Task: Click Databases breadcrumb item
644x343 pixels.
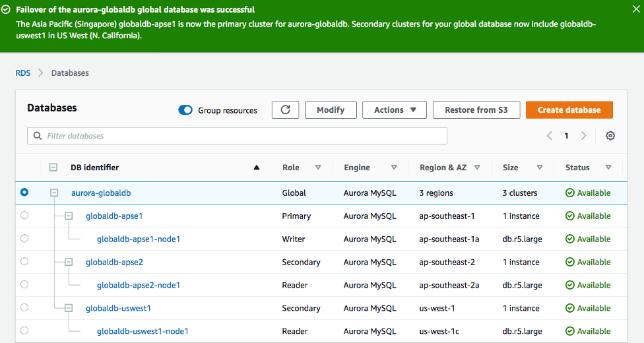Action: (70, 73)
